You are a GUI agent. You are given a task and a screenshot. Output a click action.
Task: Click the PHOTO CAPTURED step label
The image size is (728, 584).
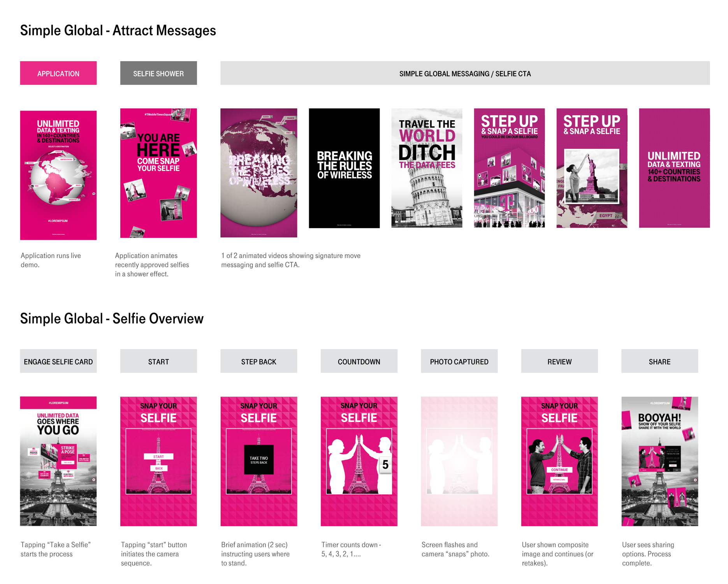tap(459, 361)
